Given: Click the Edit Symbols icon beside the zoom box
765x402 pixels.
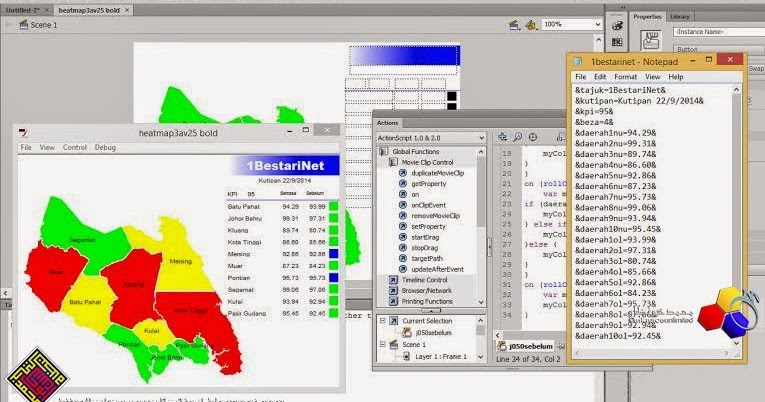Looking at the screenshot, I should click(530, 24).
